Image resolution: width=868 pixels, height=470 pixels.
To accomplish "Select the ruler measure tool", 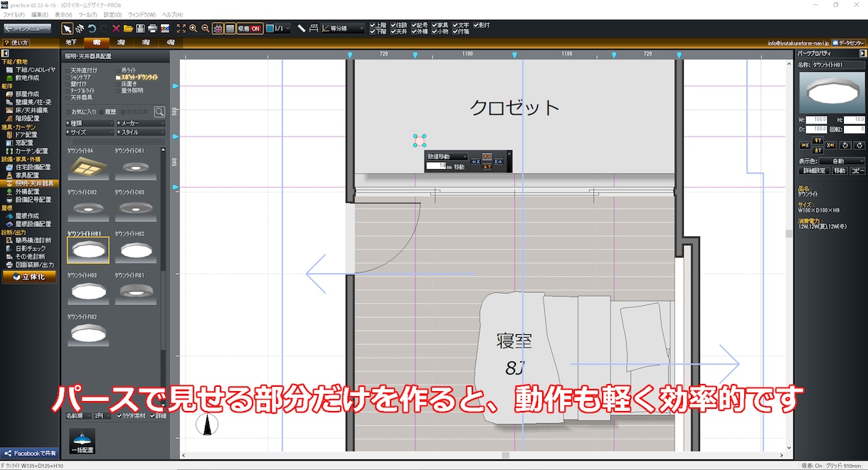I will tap(301, 28).
